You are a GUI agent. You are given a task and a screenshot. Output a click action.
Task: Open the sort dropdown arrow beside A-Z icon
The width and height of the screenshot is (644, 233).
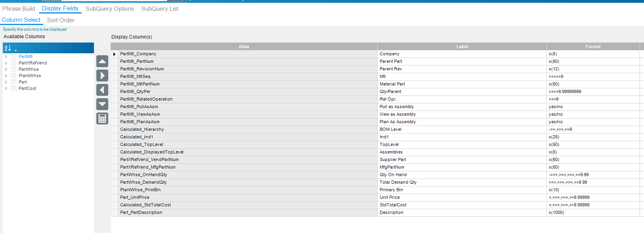click(16, 50)
